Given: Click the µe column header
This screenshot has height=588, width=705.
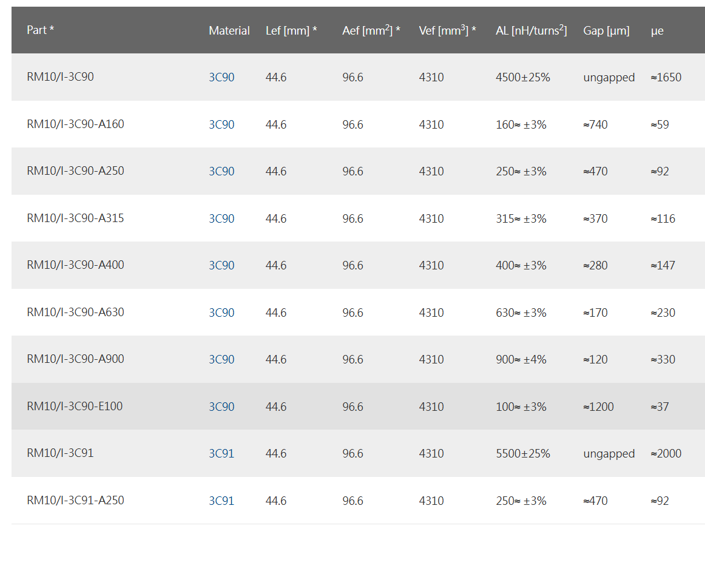Looking at the screenshot, I should (x=657, y=31).
